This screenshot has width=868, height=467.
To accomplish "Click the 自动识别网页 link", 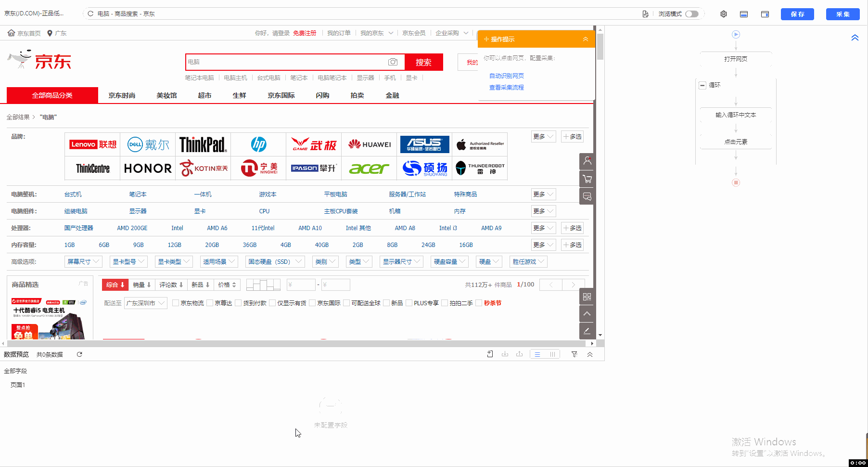I will [507, 76].
